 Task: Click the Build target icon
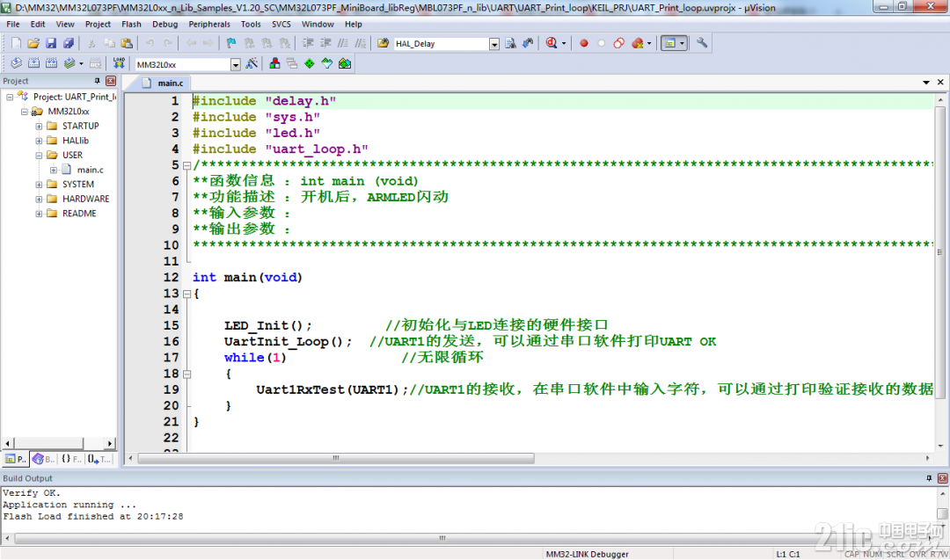(34, 63)
